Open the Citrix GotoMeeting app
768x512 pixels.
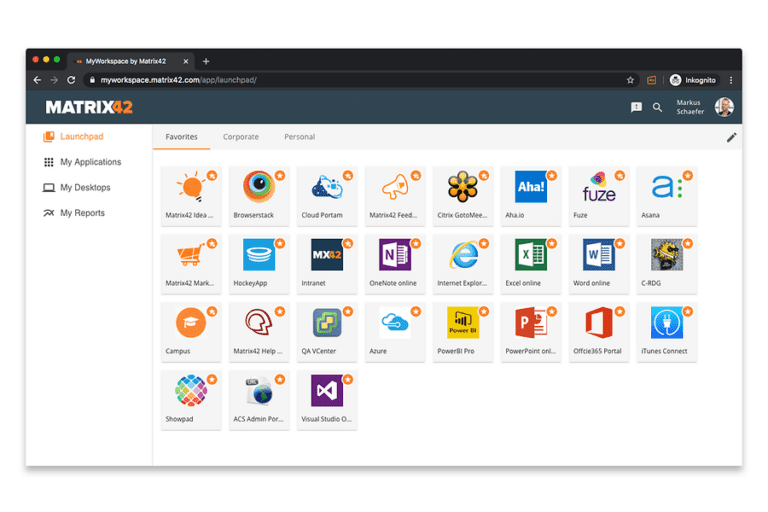coord(463,196)
